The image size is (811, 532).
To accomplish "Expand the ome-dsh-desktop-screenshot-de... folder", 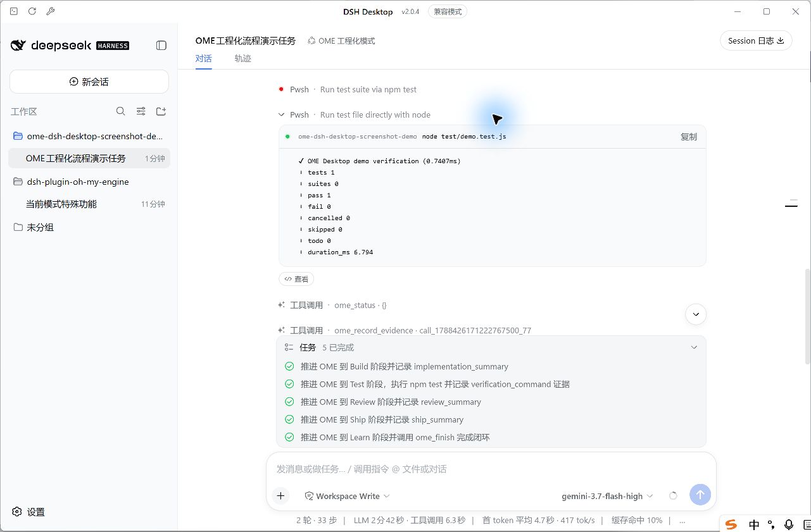I will click(89, 136).
